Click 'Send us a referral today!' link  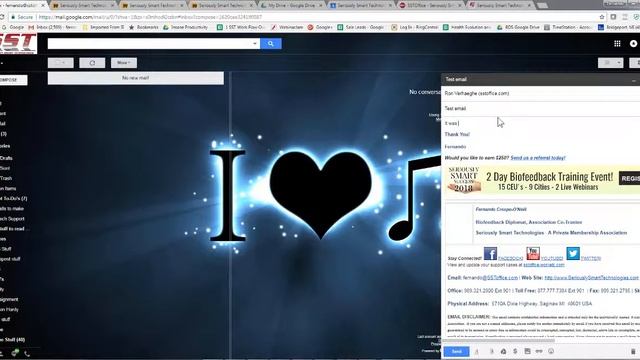[538, 158]
